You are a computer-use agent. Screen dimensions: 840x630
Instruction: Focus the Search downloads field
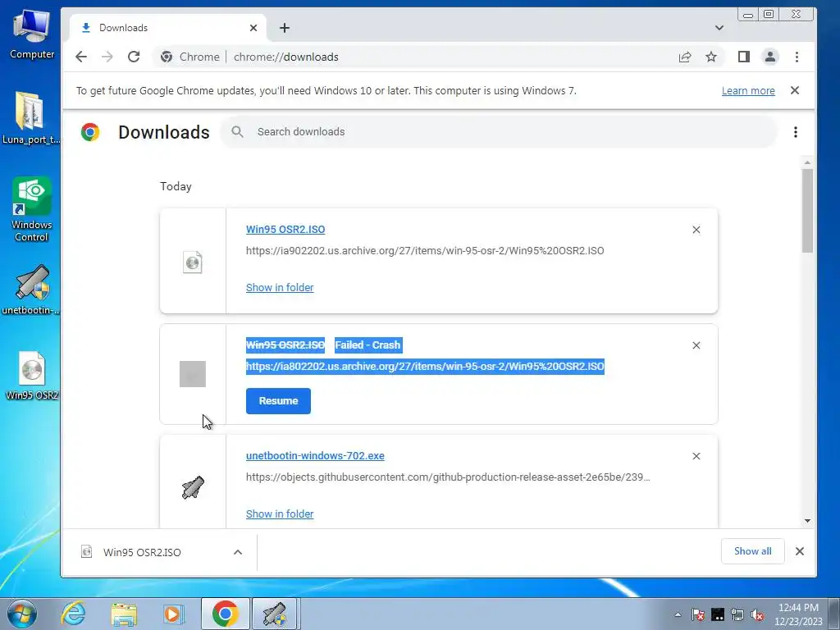click(x=498, y=132)
